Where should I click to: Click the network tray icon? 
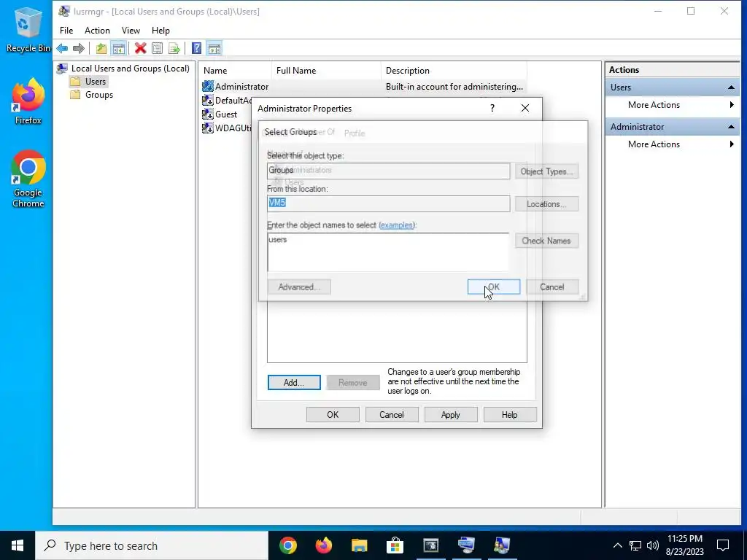[635, 545]
